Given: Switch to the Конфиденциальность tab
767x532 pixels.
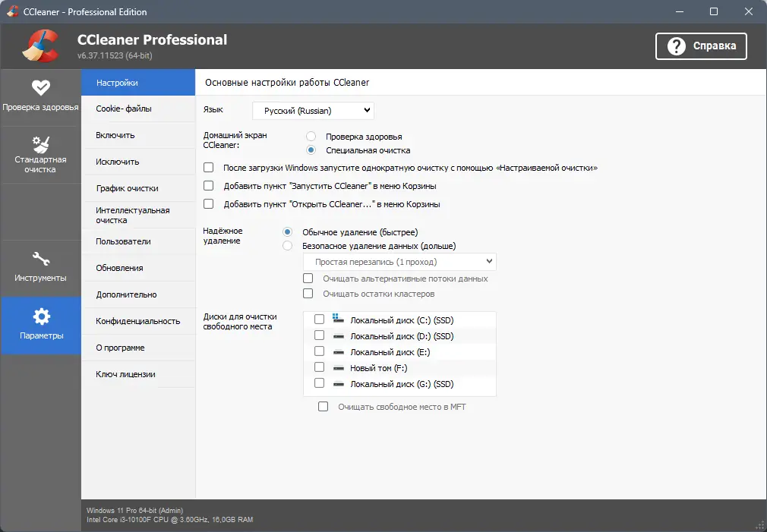Looking at the screenshot, I should pos(137,321).
